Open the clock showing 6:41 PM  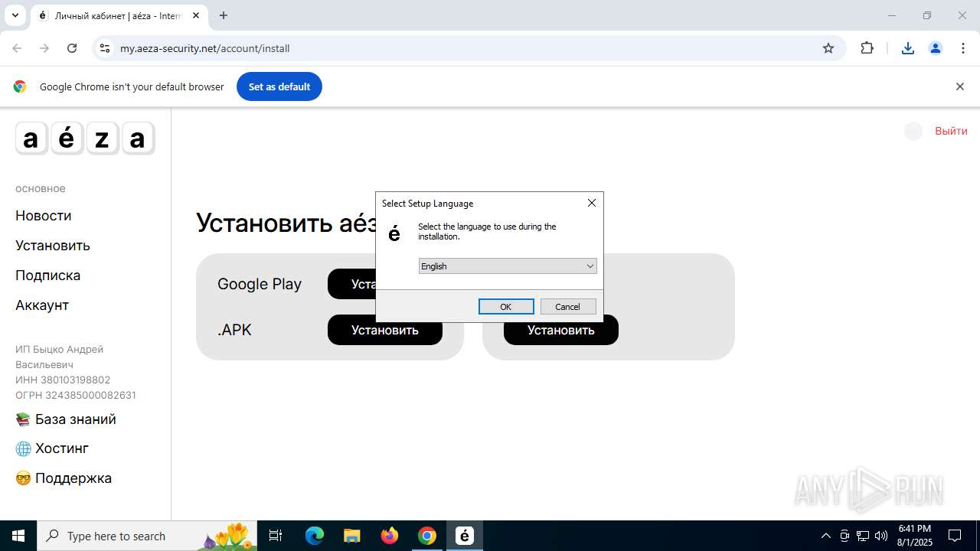click(915, 536)
